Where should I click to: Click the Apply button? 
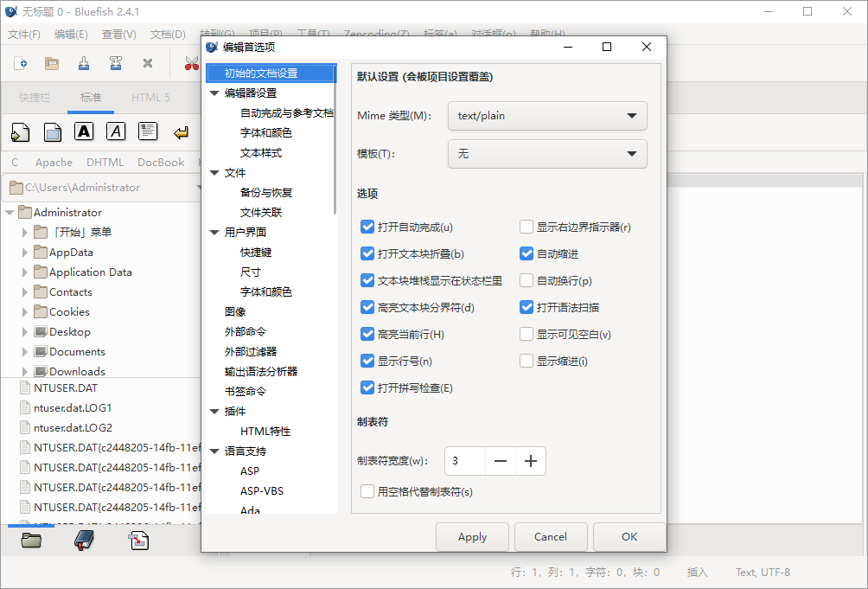[x=472, y=537]
